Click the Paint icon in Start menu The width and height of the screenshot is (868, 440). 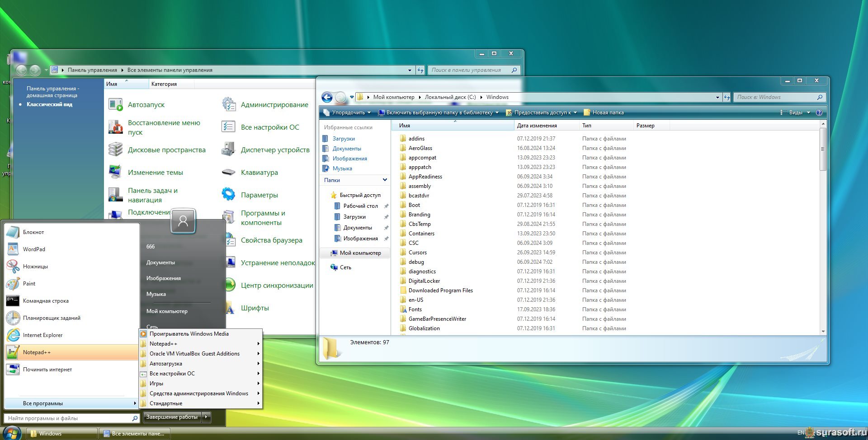tap(13, 284)
